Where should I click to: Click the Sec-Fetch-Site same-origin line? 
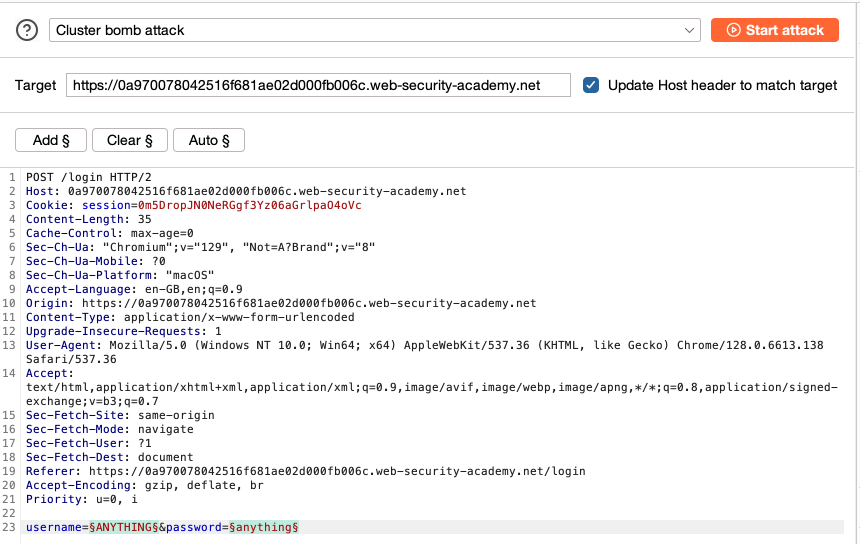(x=120, y=415)
